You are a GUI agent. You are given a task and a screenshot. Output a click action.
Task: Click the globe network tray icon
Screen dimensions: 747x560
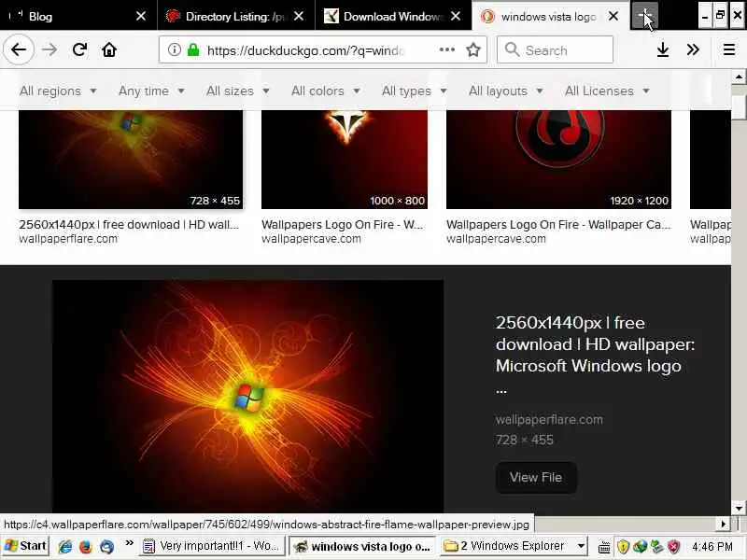click(641, 547)
